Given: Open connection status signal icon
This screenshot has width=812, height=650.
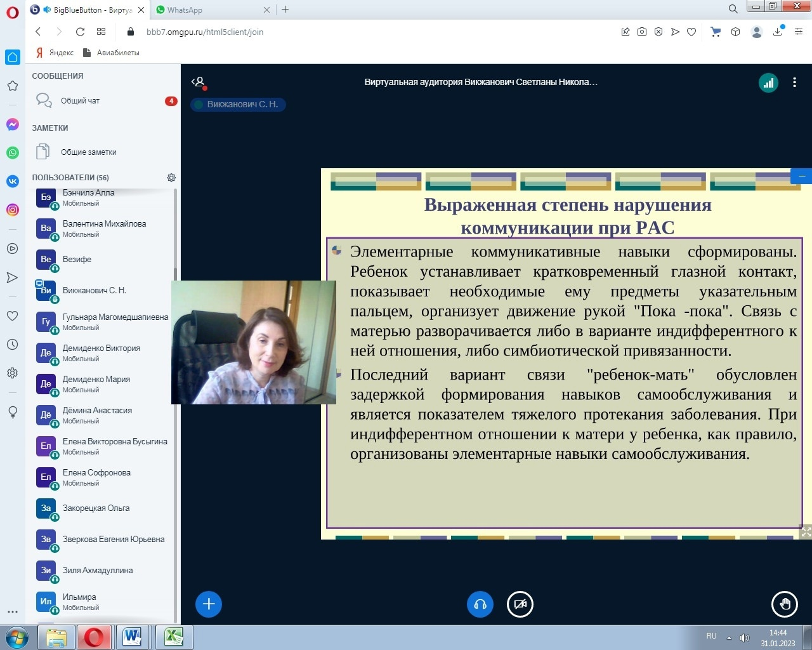Looking at the screenshot, I should coord(768,83).
